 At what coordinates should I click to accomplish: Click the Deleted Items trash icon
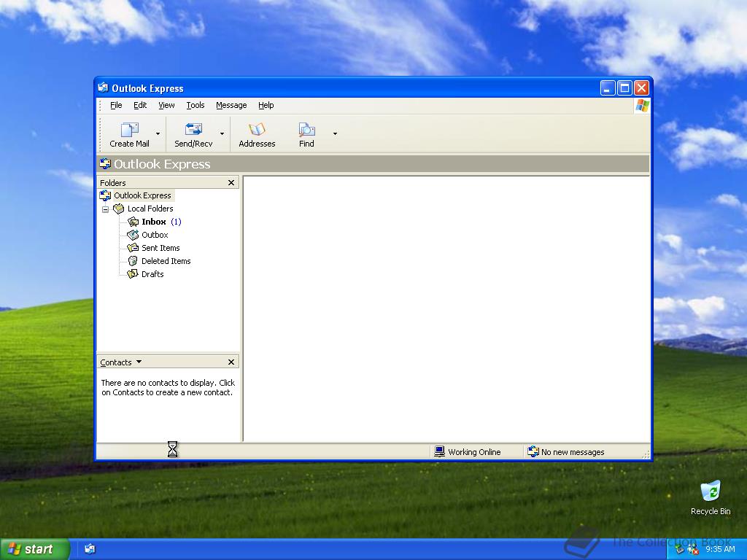pos(133,261)
